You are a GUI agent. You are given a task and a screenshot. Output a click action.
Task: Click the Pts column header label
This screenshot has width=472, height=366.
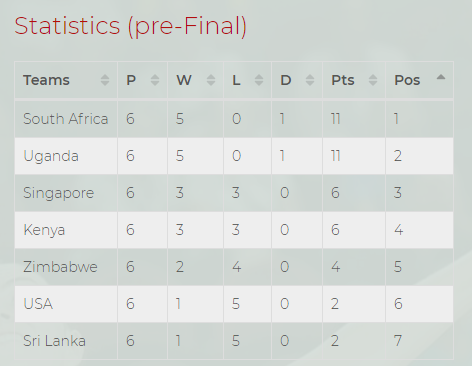tap(343, 80)
